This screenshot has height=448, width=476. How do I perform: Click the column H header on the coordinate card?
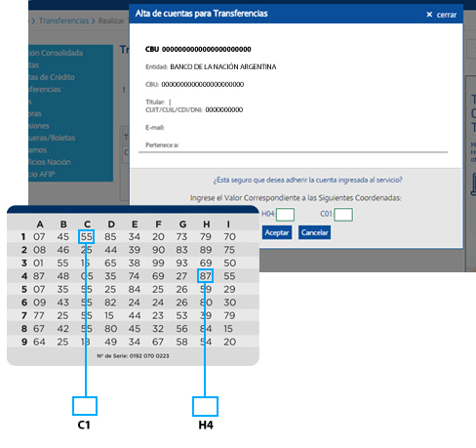206,224
